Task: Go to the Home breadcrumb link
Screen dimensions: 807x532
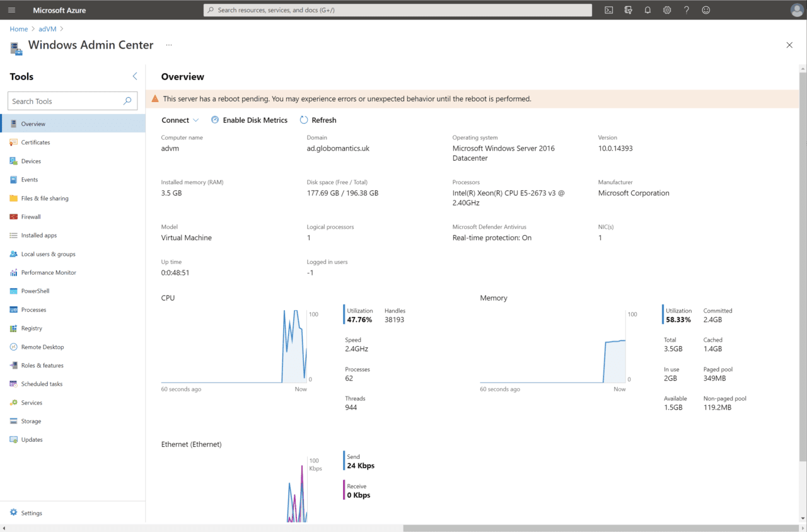Action: click(19, 29)
